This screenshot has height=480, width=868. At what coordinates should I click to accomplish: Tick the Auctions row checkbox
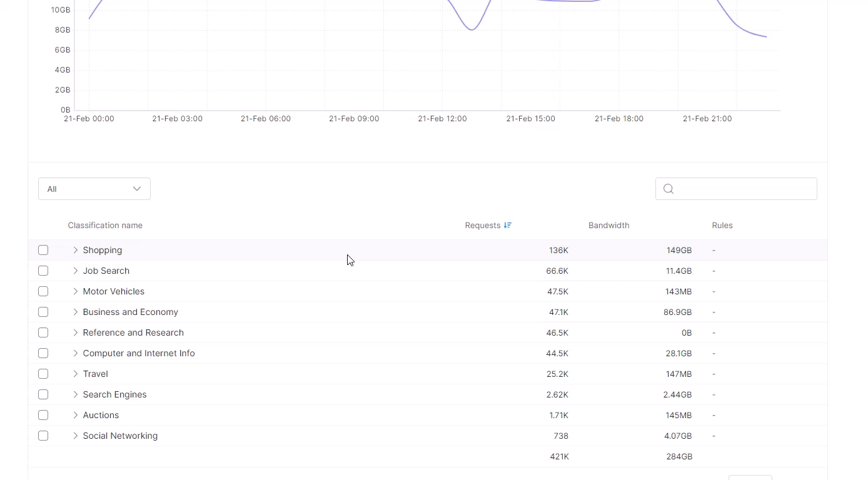point(43,415)
